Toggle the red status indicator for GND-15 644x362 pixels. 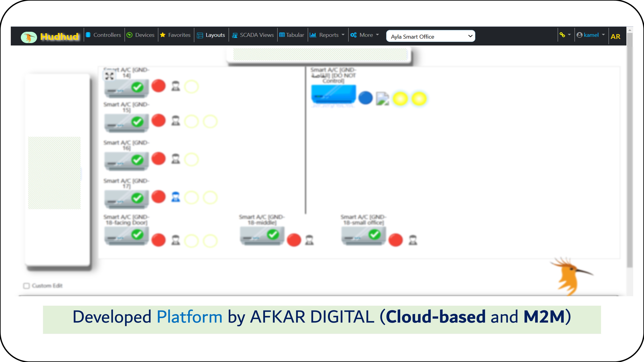coord(158,120)
